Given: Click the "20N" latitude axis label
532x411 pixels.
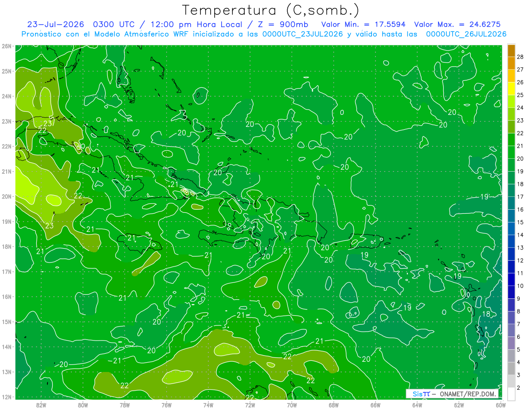Looking at the screenshot, I should 6,196.
